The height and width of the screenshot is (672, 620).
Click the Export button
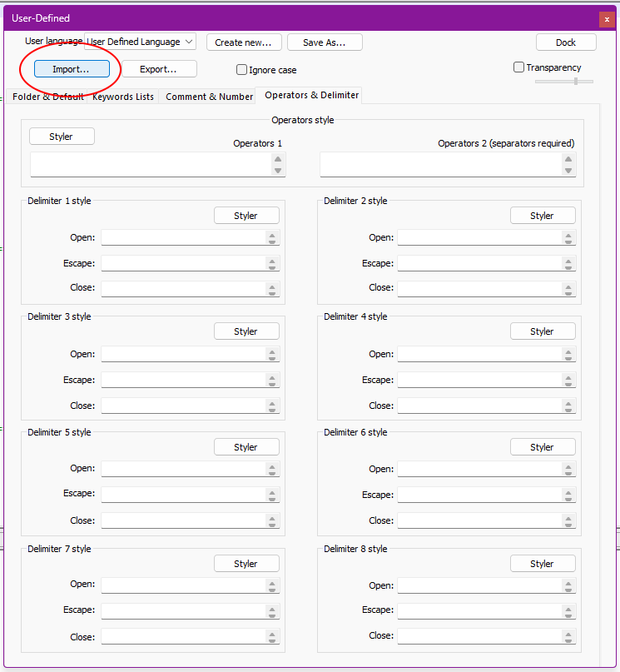[158, 68]
